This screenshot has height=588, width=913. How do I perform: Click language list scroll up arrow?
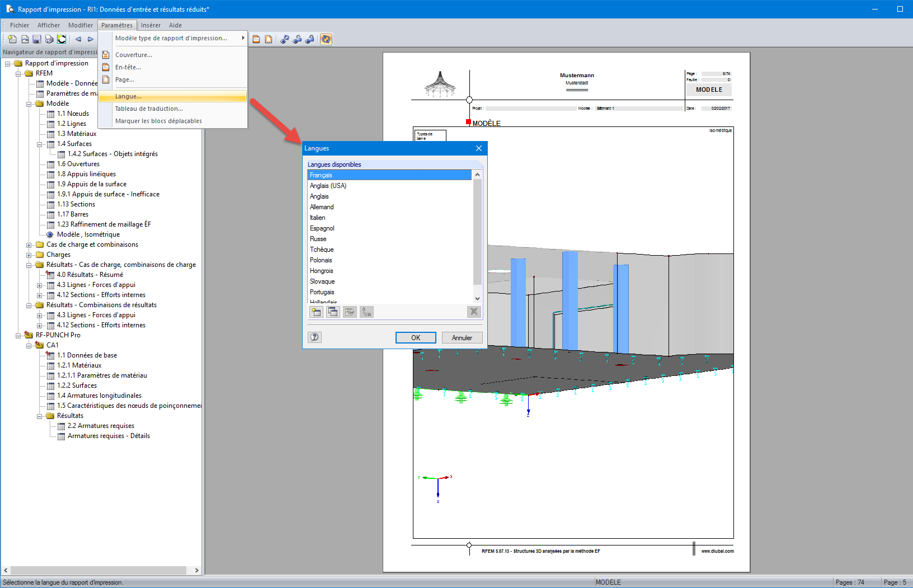click(x=477, y=175)
